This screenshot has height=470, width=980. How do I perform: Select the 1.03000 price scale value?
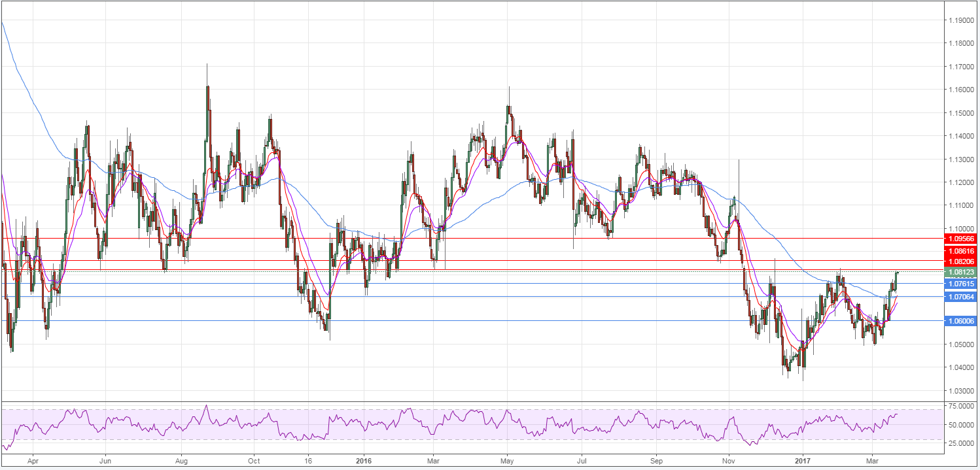click(x=963, y=391)
